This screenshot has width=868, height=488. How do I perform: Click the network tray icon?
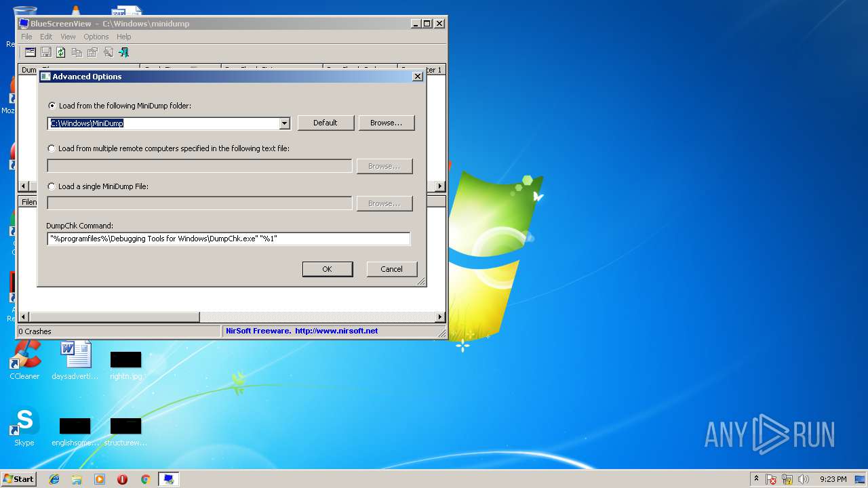coord(787,479)
